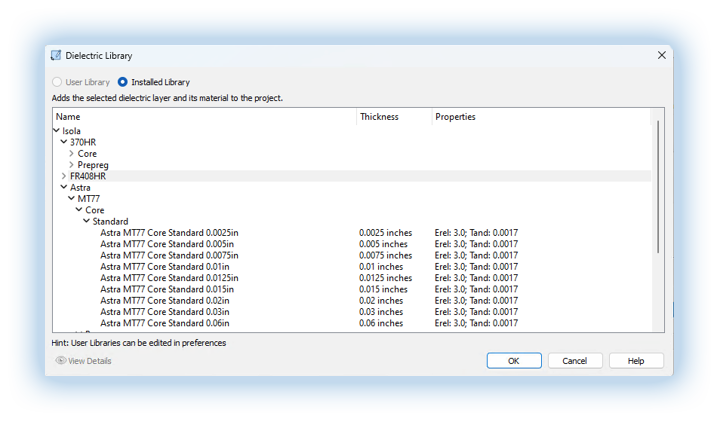Collapse the 370HR tree node
Viewport: 719px width, 421px height.
click(x=64, y=142)
